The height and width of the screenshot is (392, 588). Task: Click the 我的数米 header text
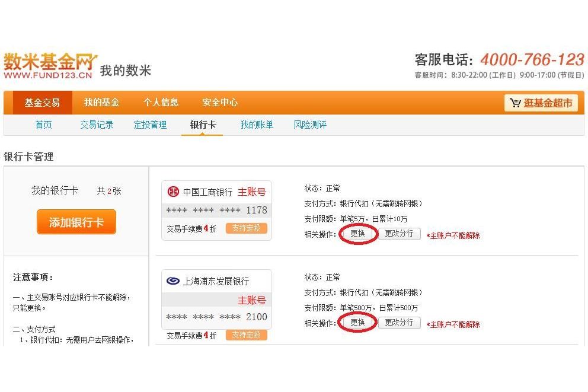(125, 70)
